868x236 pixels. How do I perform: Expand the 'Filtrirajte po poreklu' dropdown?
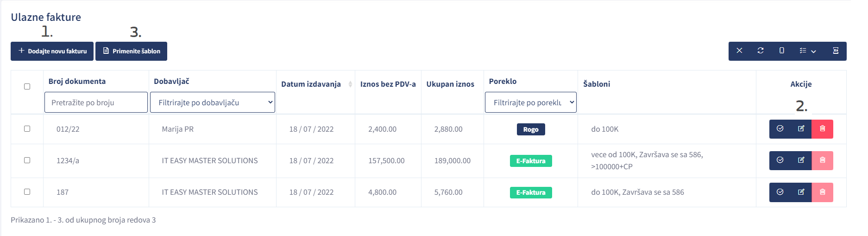tap(530, 102)
